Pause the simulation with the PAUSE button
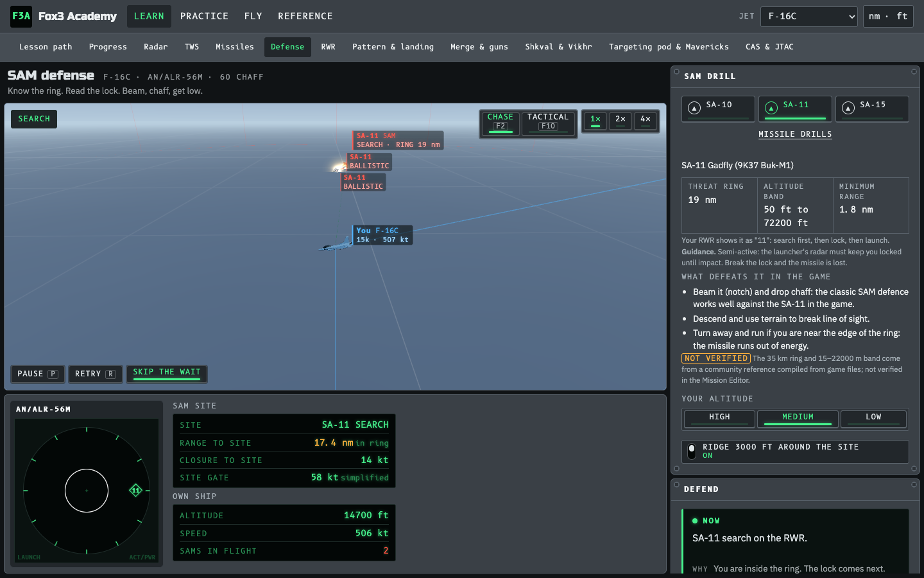924x578 pixels. (x=38, y=374)
